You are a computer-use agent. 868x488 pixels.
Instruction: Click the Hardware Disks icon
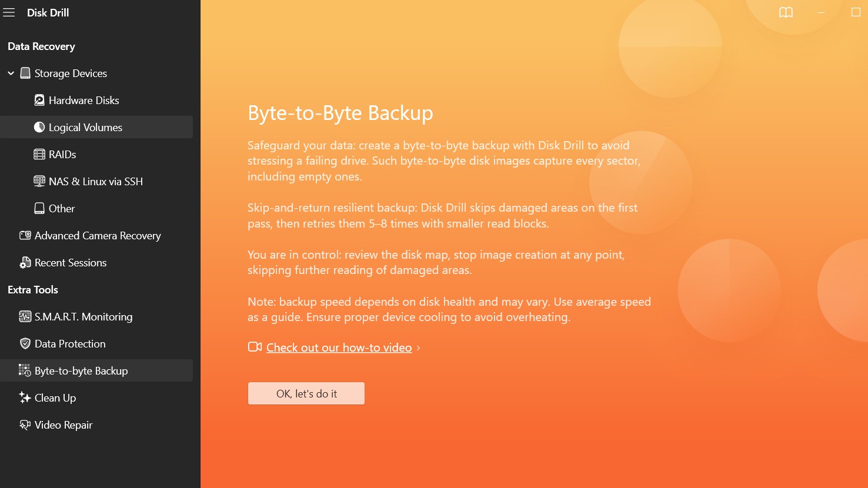pyautogui.click(x=39, y=101)
